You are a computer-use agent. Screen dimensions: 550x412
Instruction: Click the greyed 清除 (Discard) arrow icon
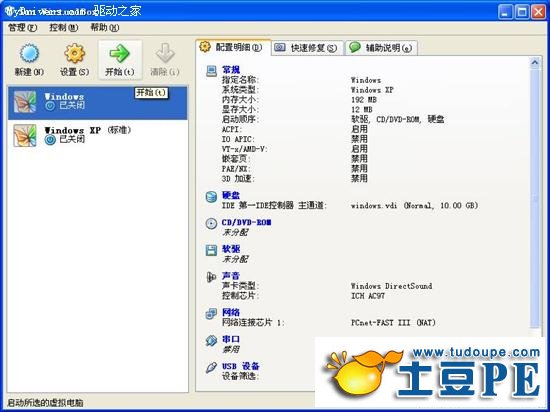pos(165,53)
